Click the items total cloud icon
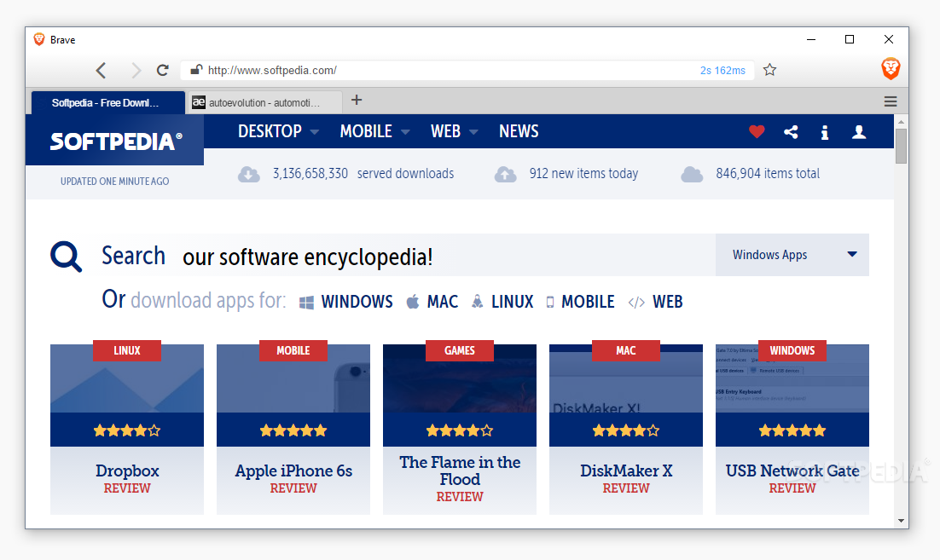940x560 pixels. (x=692, y=174)
